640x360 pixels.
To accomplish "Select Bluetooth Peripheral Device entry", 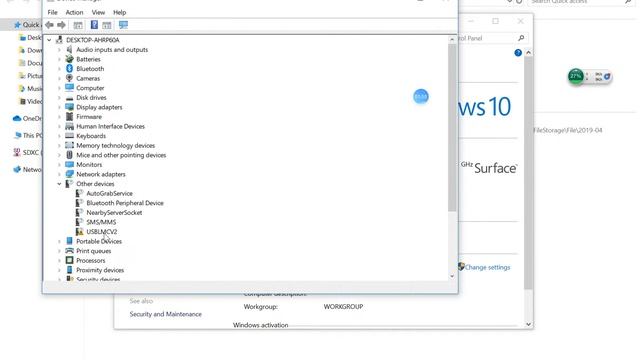I will pos(125,203).
